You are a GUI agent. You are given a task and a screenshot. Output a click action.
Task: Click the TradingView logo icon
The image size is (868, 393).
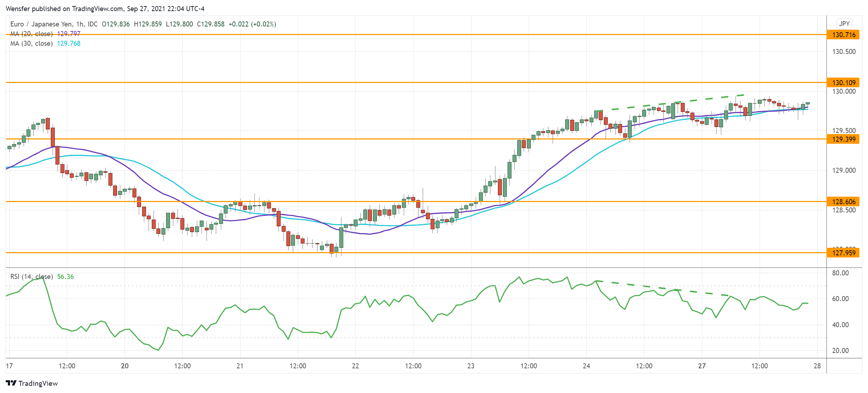(11, 383)
